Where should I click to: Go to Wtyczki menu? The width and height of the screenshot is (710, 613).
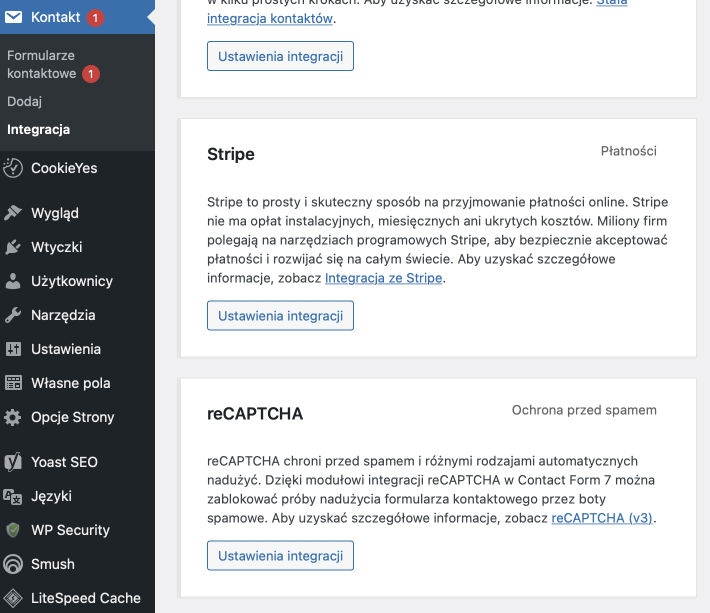coord(77,247)
